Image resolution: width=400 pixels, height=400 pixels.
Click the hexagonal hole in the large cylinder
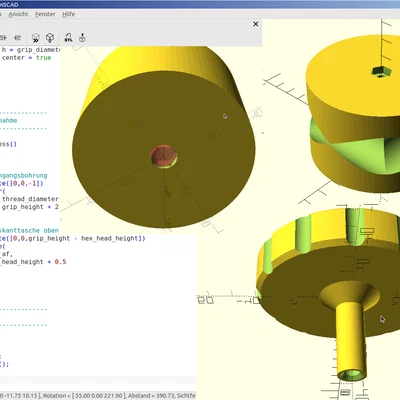[x=164, y=156]
